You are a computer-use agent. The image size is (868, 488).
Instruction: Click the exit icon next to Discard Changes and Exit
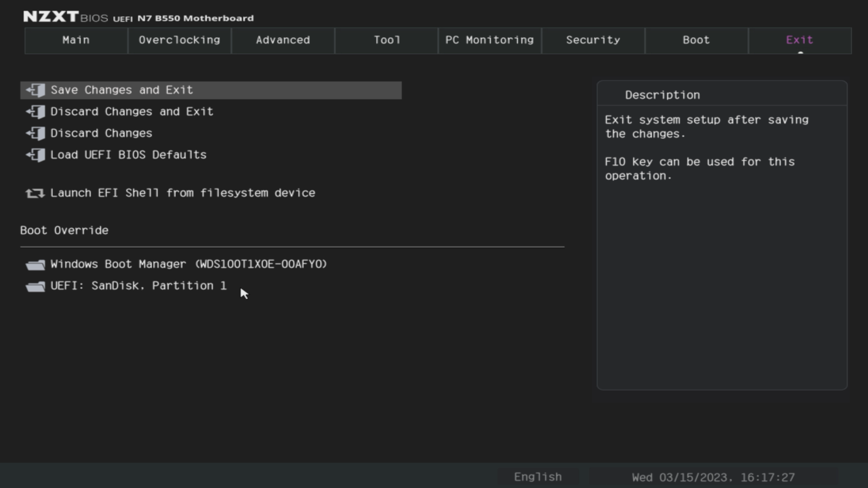click(x=35, y=111)
